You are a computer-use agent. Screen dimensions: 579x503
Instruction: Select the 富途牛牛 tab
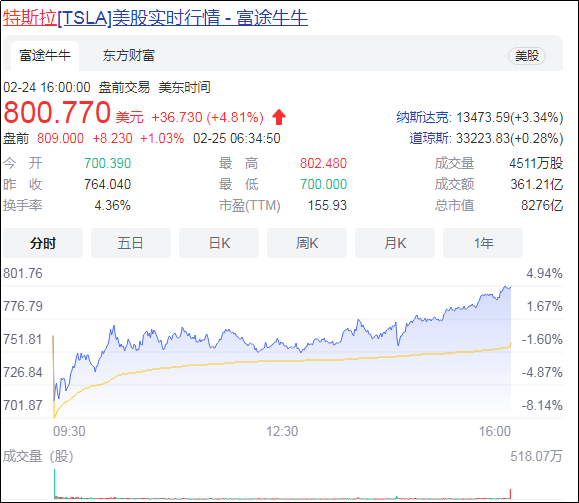coord(45,56)
